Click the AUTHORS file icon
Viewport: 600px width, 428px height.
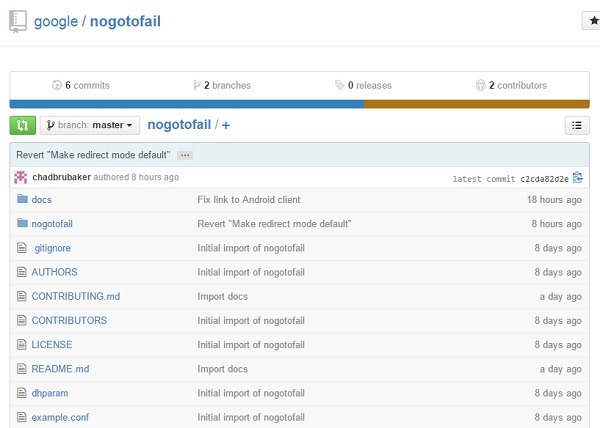(x=22, y=272)
